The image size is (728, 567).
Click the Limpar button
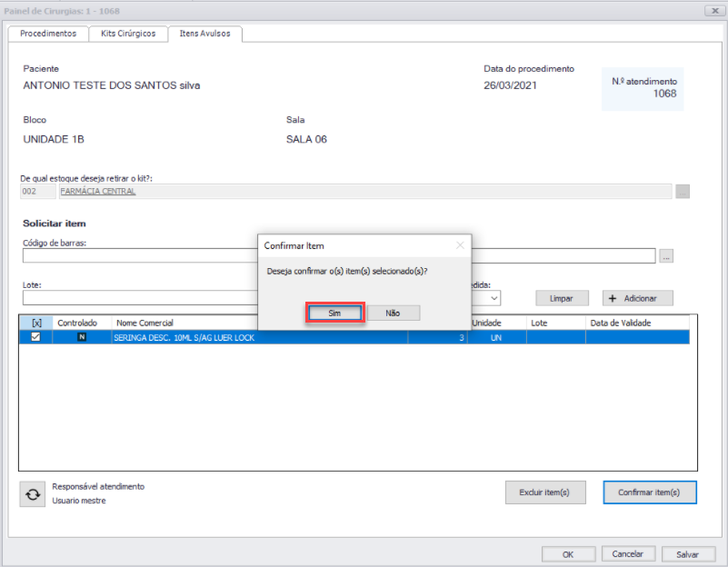(x=562, y=298)
